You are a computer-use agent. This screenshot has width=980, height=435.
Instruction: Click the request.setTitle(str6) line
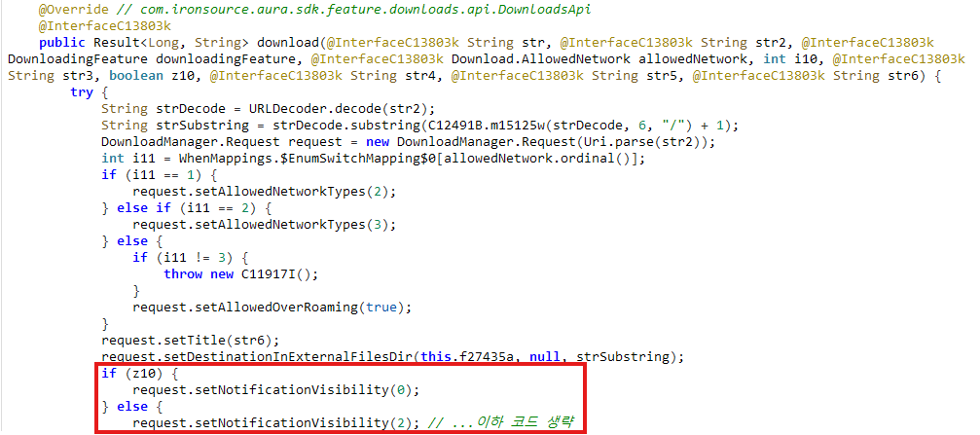(190, 340)
